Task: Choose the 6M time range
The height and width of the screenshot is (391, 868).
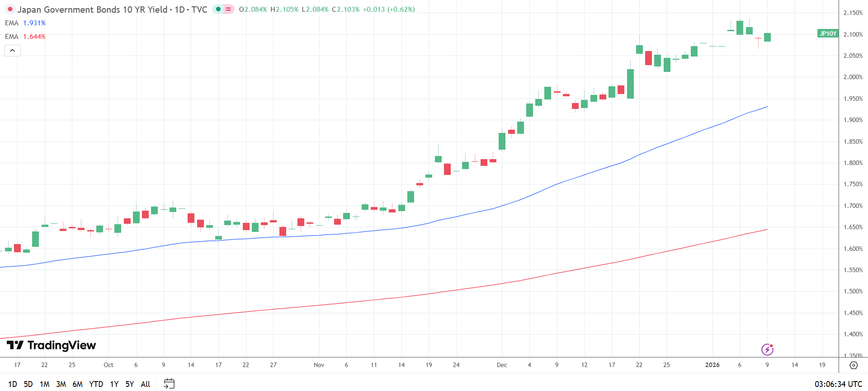Action: tap(78, 384)
